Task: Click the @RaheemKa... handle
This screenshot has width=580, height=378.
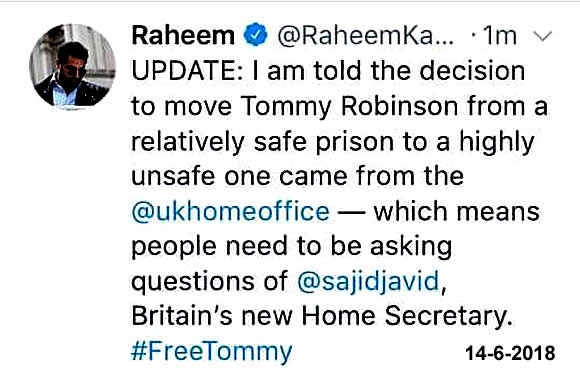Action: [365, 36]
